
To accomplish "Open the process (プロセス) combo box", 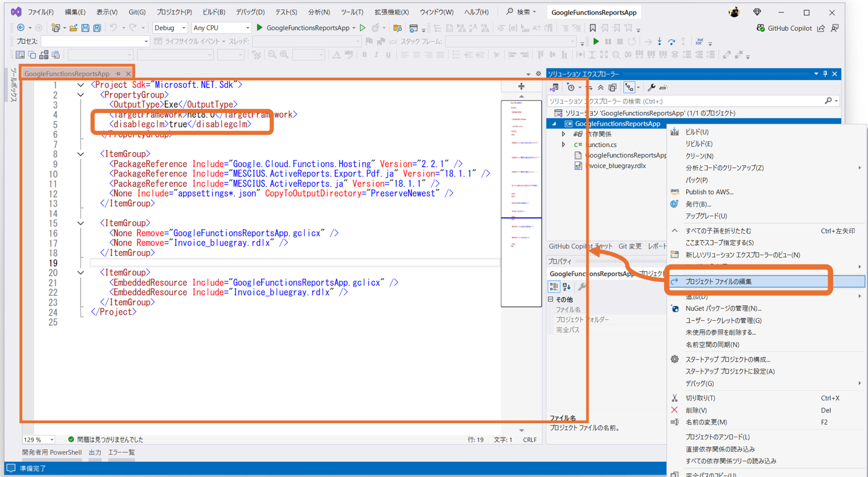I will (95, 42).
